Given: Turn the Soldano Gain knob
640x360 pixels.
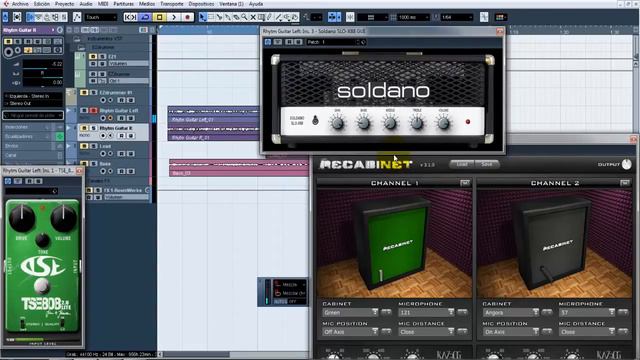Looking at the screenshot, I should (337, 122).
